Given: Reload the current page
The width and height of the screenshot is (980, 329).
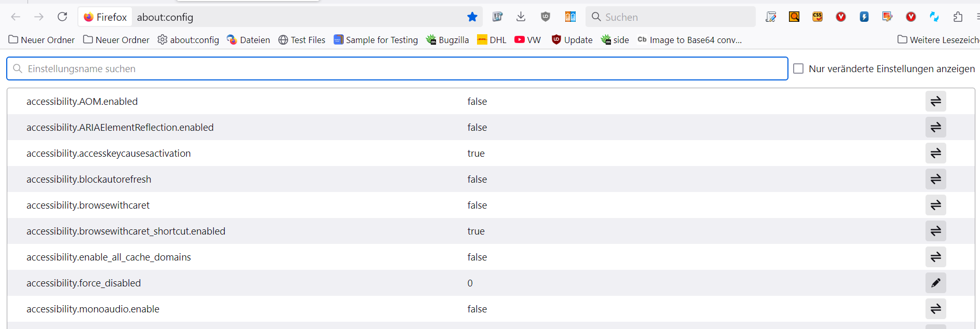Looking at the screenshot, I should [62, 17].
